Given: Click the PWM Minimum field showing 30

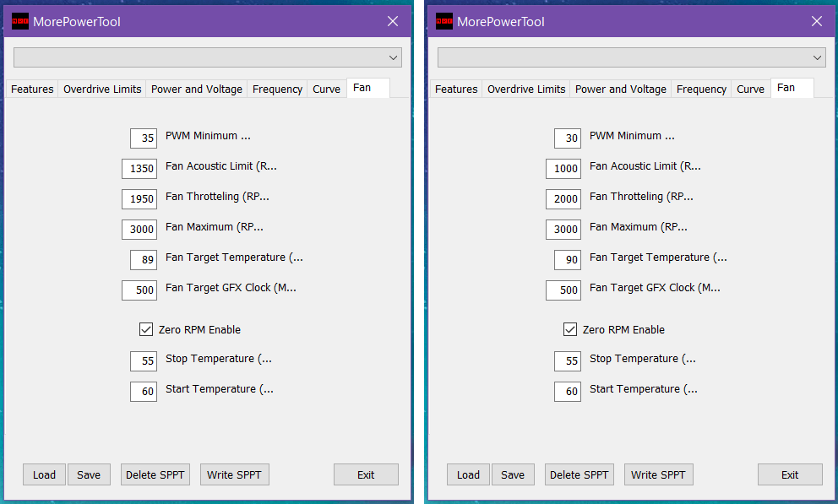Looking at the screenshot, I should (568, 138).
